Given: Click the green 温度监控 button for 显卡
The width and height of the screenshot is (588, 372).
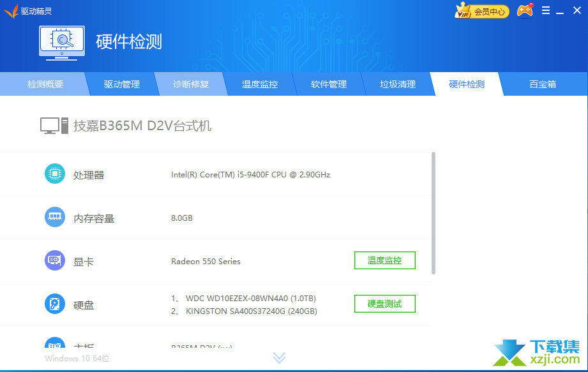Looking at the screenshot, I should [385, 260].
